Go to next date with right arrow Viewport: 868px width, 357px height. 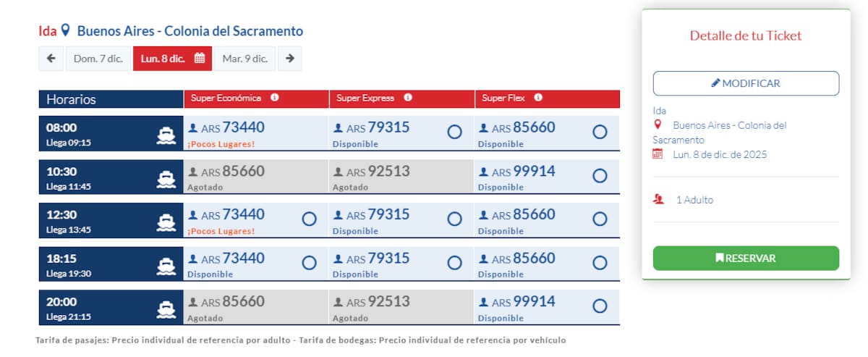tap(290, 59)
